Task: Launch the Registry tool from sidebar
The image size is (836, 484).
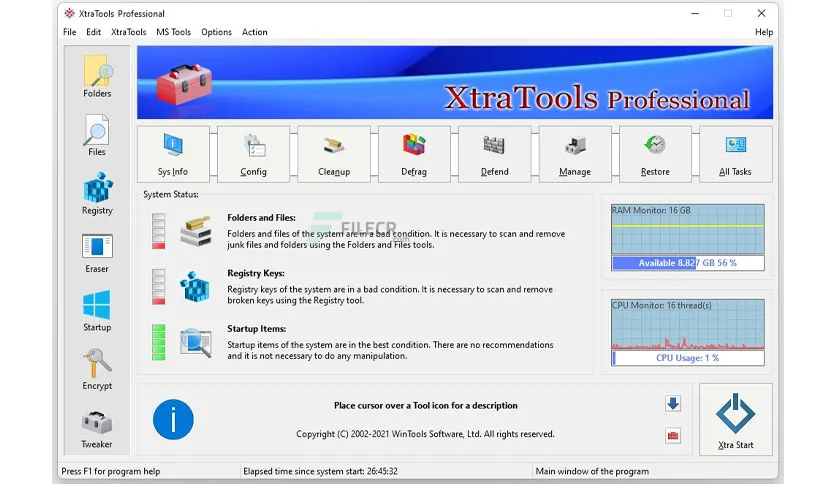Action: pyautogui.click(x=97, y=193)
